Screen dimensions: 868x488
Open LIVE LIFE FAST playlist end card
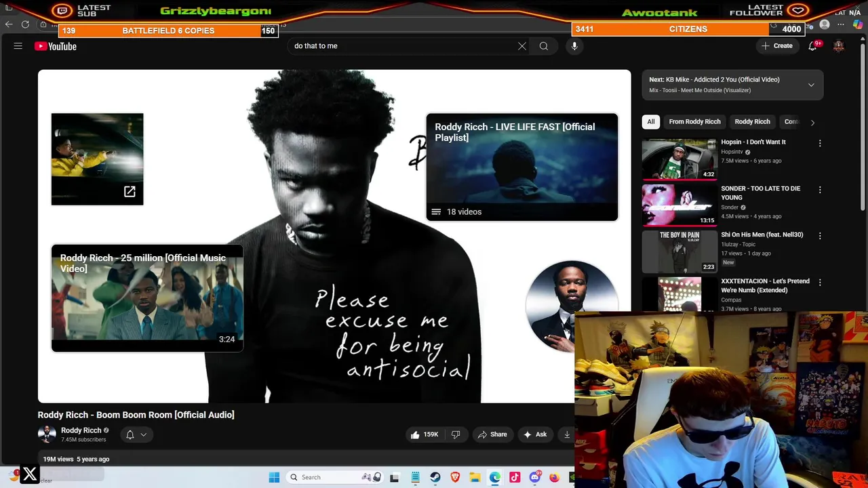tap(521, 167)
